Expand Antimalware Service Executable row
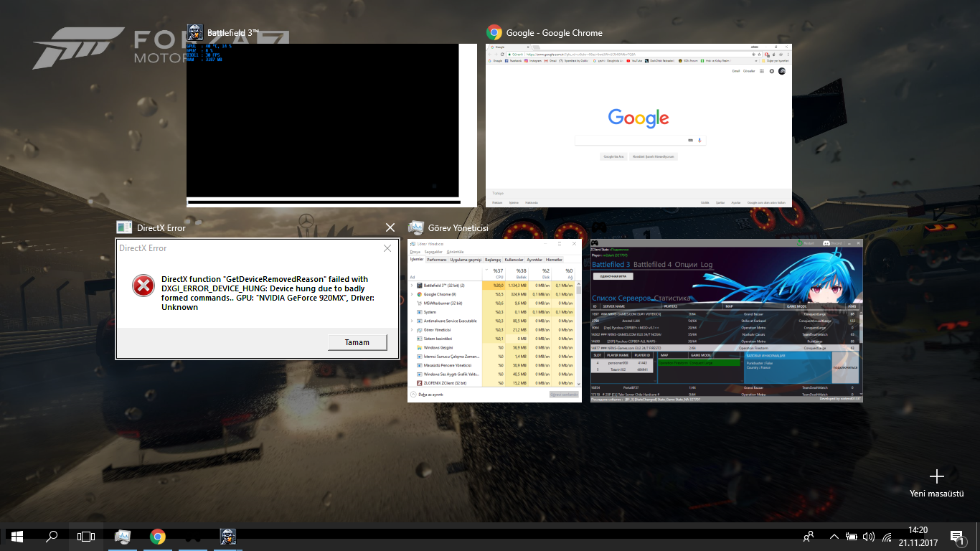Image resolution: width=980 pixels, height=551 pixels. [x=412, y=321]
